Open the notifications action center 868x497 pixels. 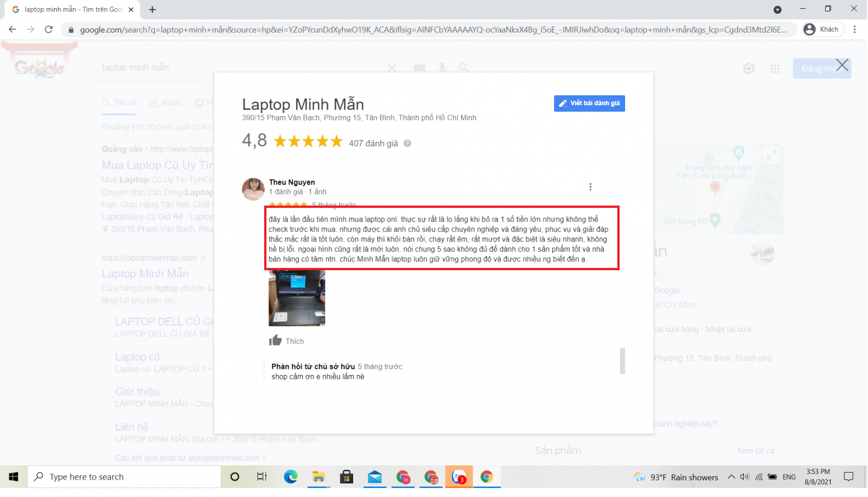pyautogui.click(x=849, y=476)
